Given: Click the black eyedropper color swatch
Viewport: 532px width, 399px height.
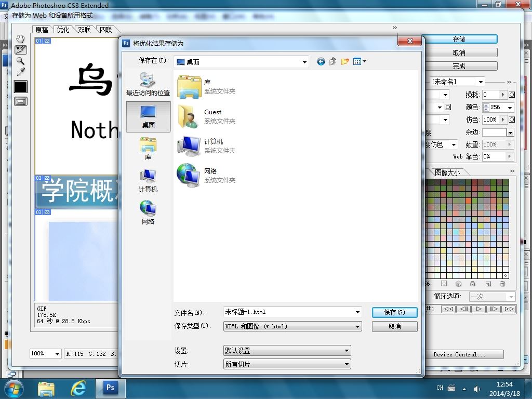Looking at the screenshot, I should [20, 87].
